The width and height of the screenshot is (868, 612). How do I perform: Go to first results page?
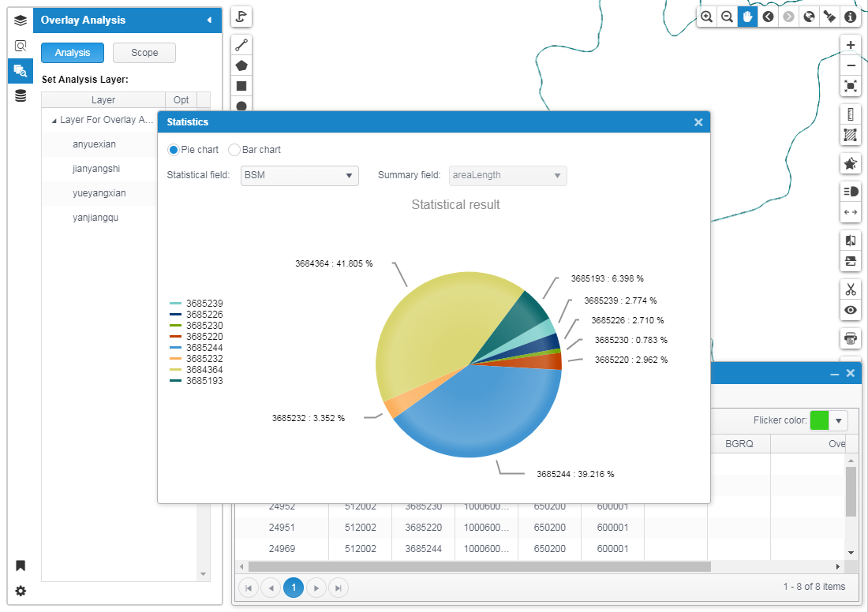(249, 588)
